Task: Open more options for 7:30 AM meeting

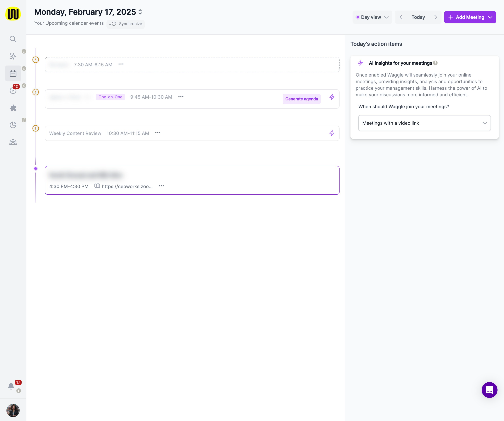Action: [121, 64]
